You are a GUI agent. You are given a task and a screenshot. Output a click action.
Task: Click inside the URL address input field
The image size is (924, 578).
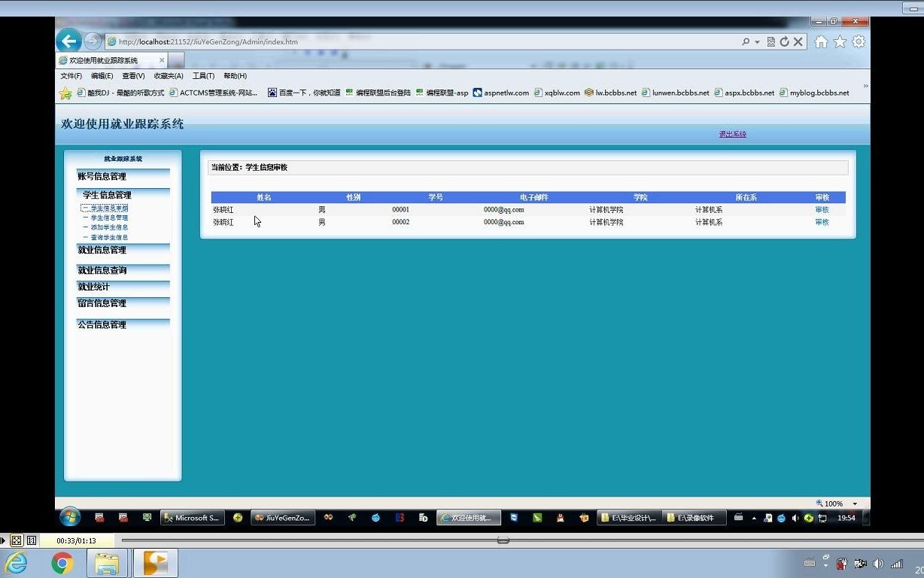tap(301, 41)
